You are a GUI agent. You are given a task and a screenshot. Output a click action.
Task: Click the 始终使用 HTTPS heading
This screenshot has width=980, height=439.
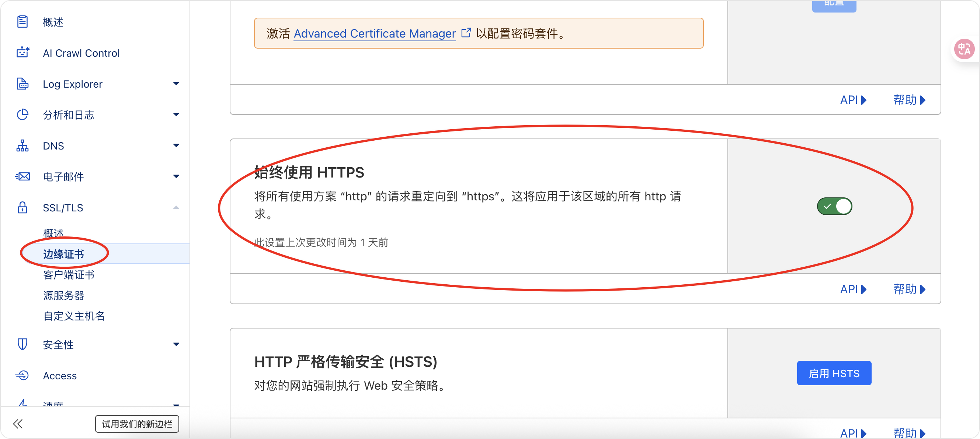(x=309, y=172)
